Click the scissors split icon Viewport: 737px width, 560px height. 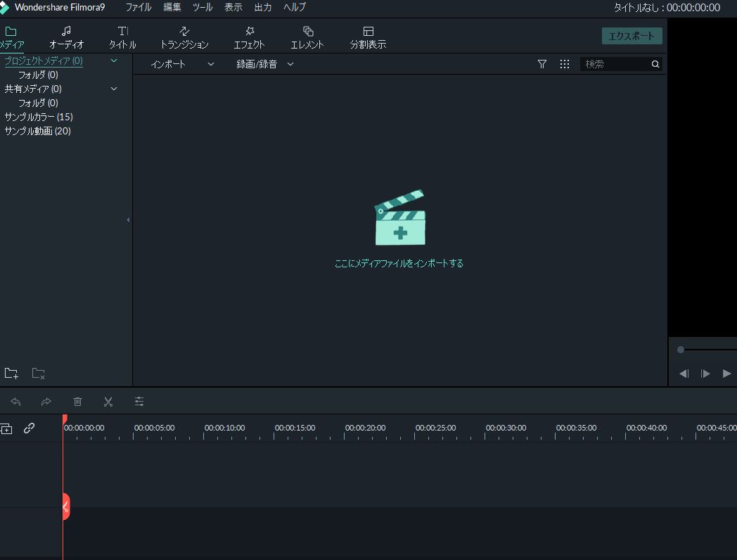108,402
